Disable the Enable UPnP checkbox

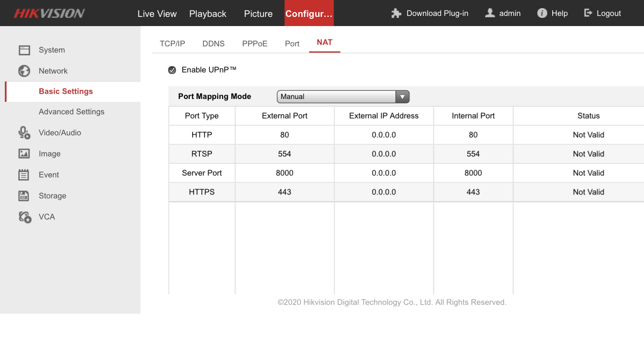tap(172, 70)
